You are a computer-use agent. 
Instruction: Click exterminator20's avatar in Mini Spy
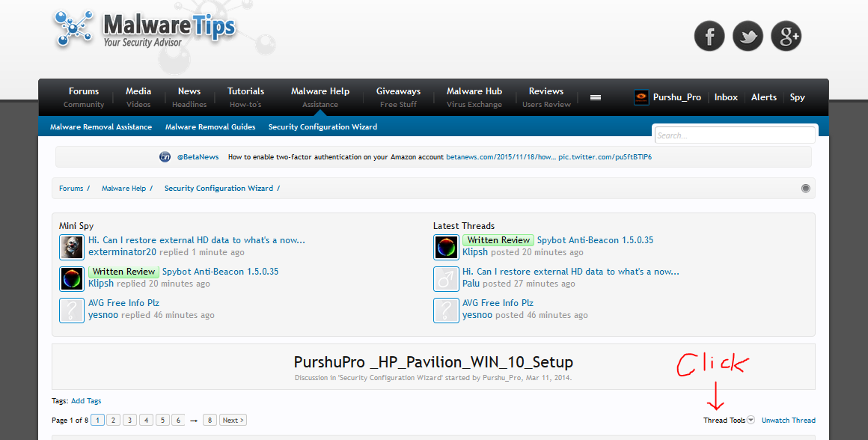pyautogui.click(x=71, y=247)
